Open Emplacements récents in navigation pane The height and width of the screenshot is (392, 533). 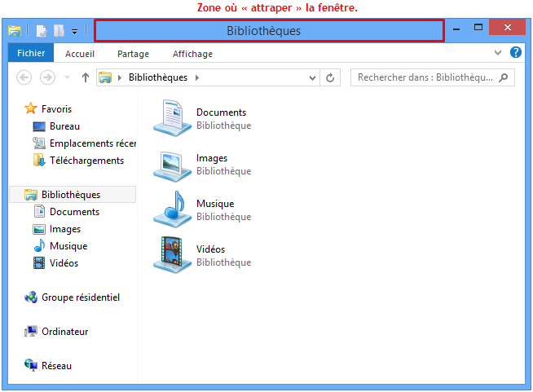tap(84, 143)
